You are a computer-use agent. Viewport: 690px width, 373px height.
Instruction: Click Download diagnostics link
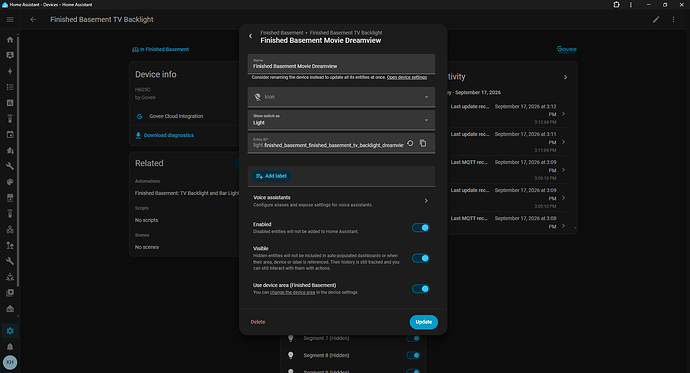169,135
